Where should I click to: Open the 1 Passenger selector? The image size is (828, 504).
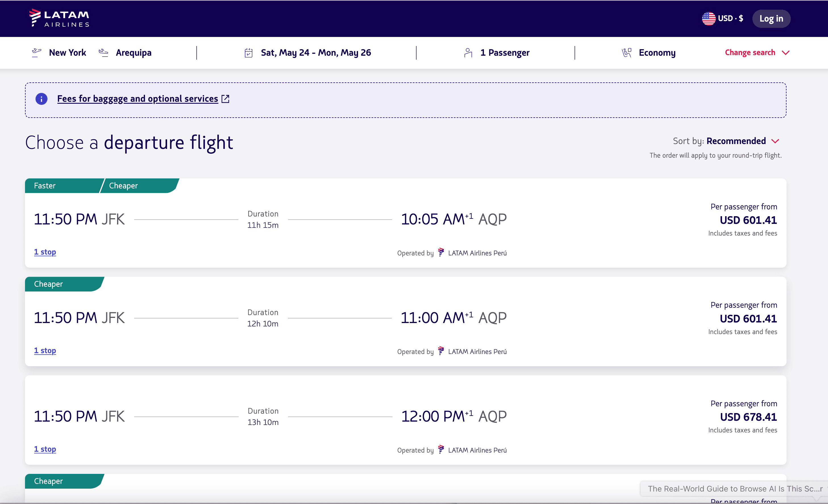click(505, 53)
